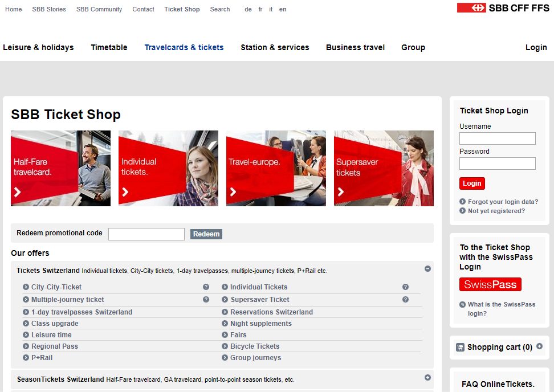Click arrow bullet beside Fairs

[225, 335]
